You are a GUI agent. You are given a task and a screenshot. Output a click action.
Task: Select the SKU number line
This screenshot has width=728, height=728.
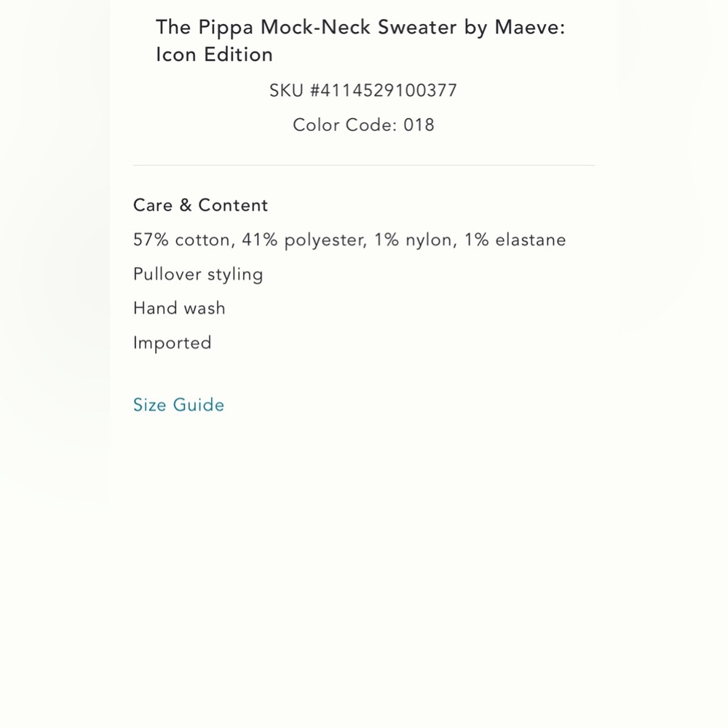363,90
